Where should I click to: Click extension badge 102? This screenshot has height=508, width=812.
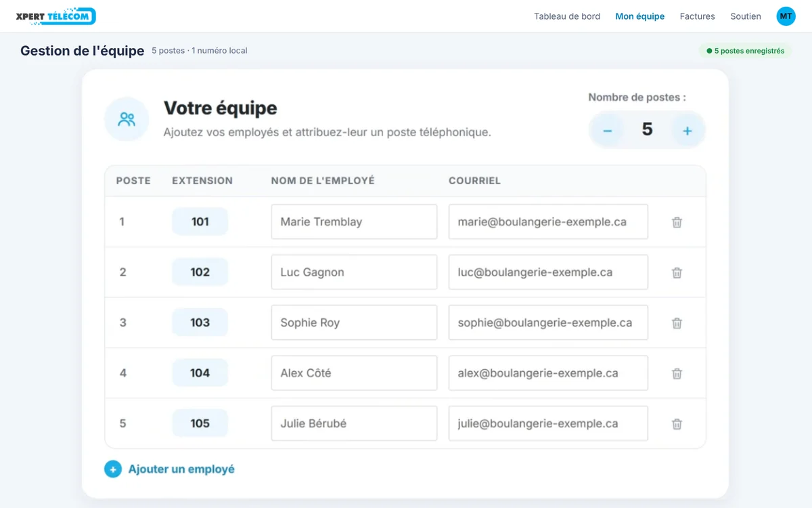tap(200, 272)
